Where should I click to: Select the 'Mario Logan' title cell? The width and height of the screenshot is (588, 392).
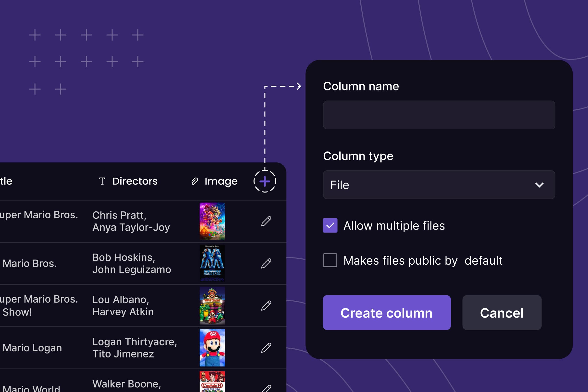point(32,348)
